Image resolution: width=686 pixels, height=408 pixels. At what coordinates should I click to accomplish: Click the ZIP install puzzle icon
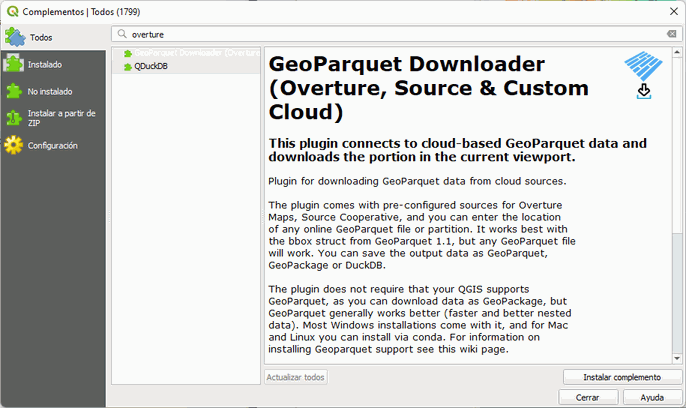coord(14,118)
